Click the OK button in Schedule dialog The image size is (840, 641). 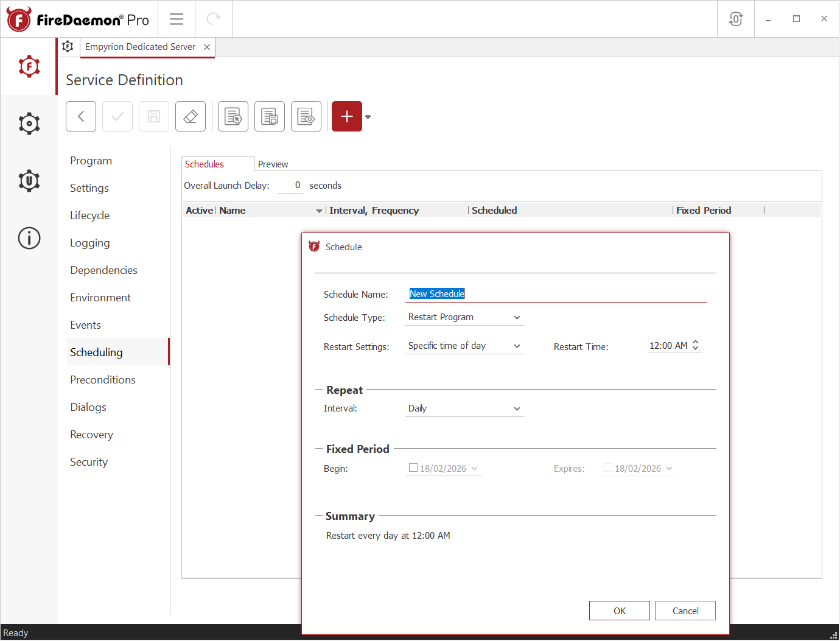pos(619,610)
